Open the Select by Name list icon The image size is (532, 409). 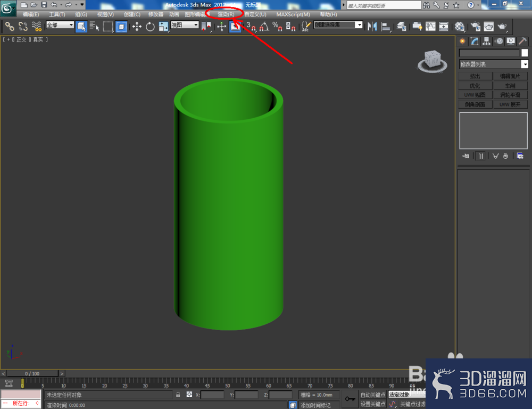tap(94, 27)
